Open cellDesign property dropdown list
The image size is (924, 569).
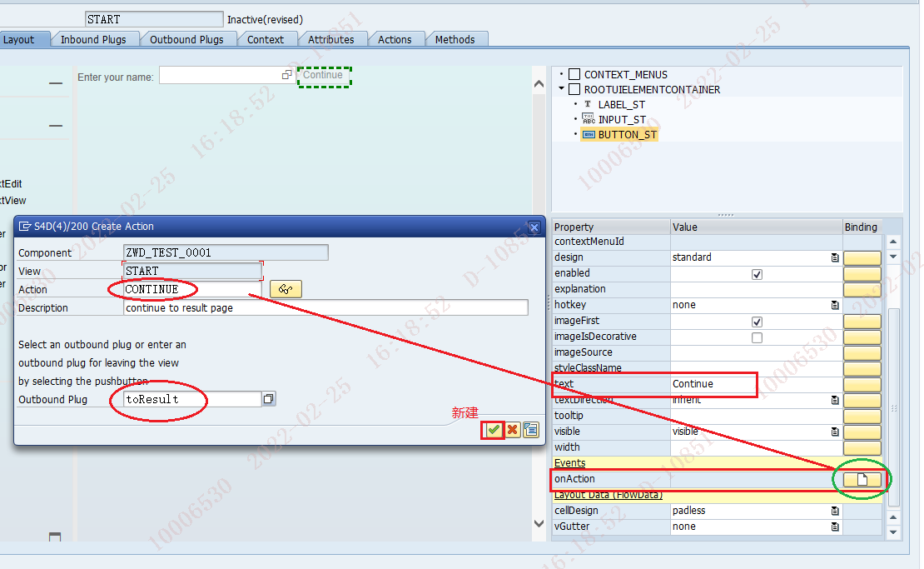pyautogui.click(x=835, y=511)
